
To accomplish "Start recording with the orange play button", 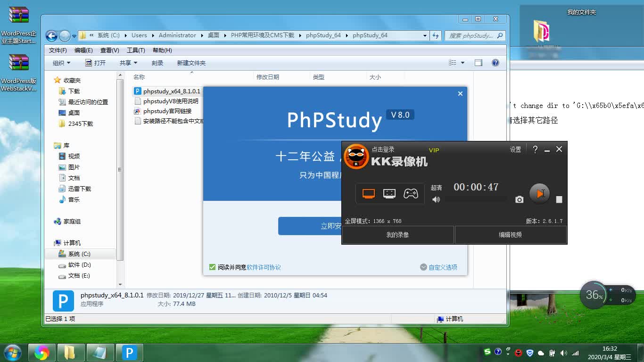I will coord(539,194).
